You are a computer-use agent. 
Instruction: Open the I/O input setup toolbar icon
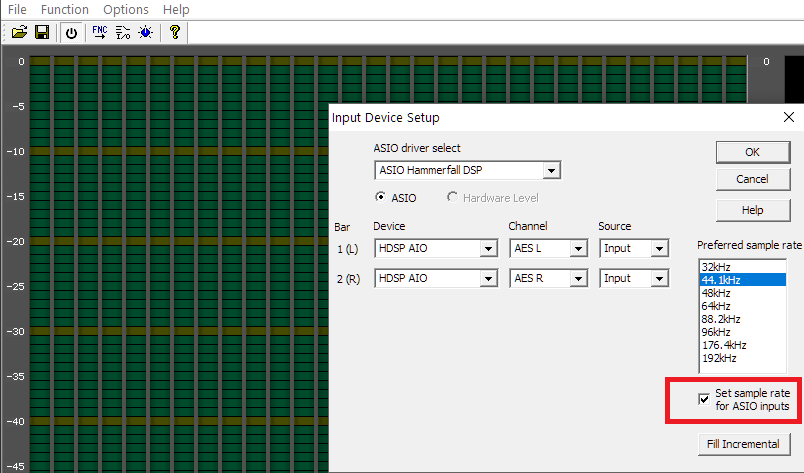pyautogui.click(x=123, y=32)
